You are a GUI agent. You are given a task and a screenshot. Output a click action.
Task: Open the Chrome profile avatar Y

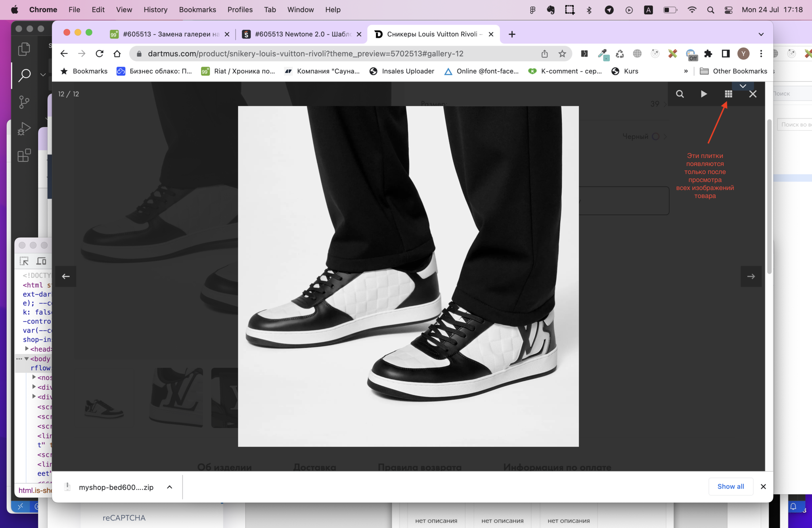[x=743, y=54]
